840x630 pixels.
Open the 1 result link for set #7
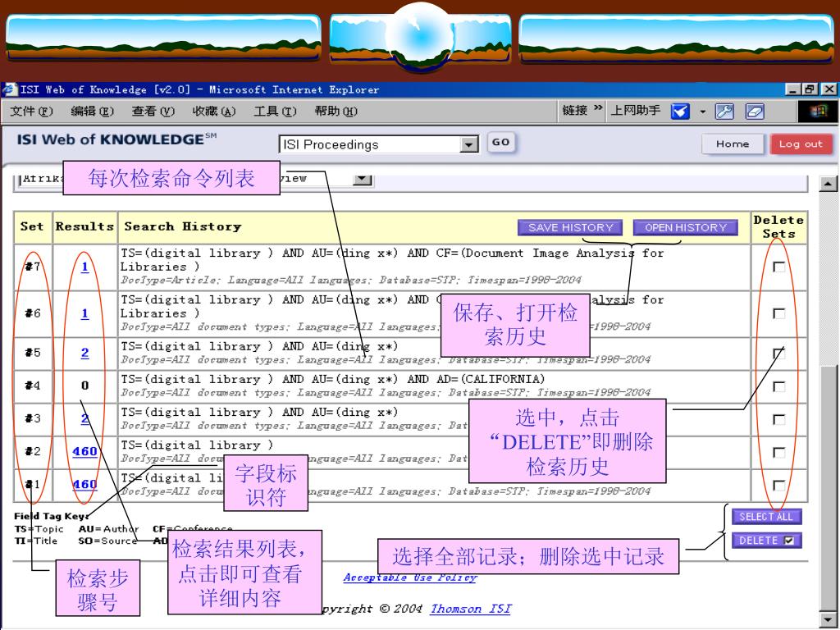tap(84, 267)
